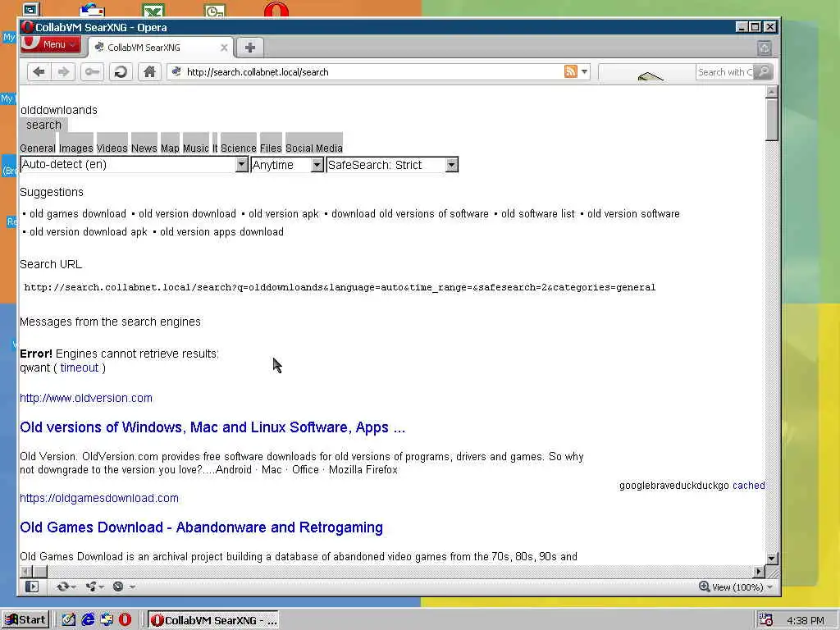
Task: Click the system tray scheduler icon
Action: (x=766, y=620)
